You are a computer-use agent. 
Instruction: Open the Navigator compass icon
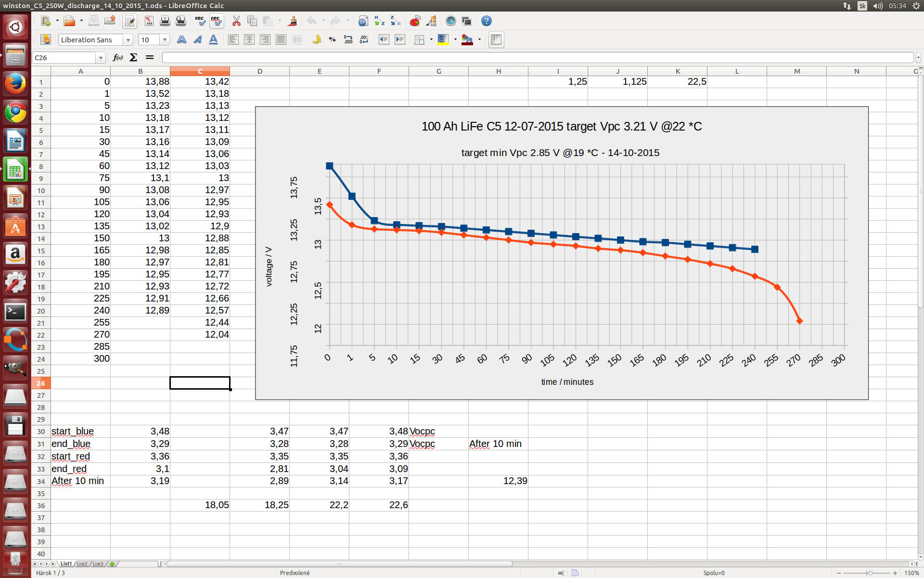[x=450, y=21]
